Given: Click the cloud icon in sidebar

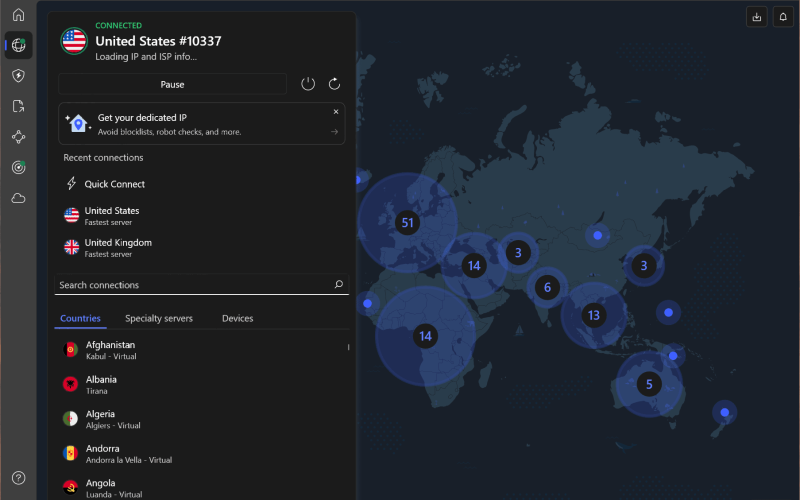Looking at the screenshot, I should point(18,199).
